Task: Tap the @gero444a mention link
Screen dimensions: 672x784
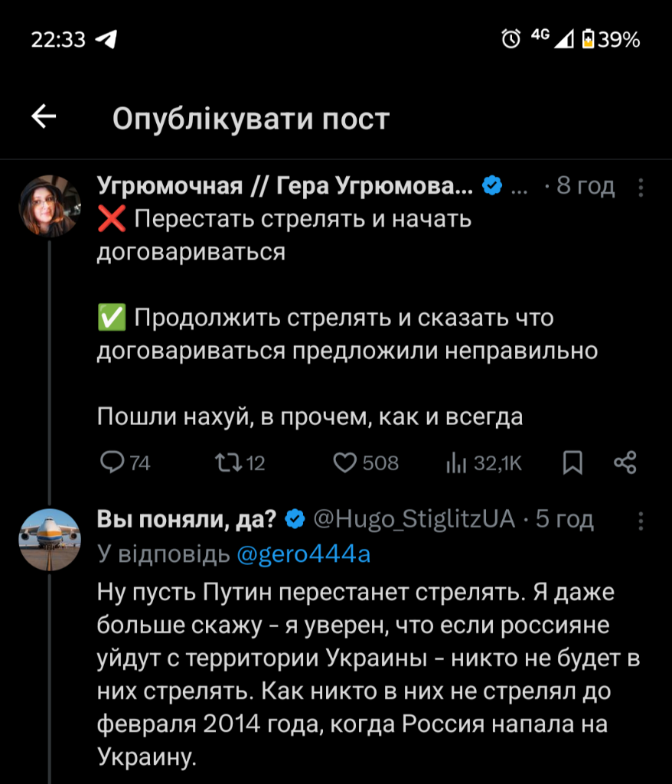Action: tap(303, 554)
